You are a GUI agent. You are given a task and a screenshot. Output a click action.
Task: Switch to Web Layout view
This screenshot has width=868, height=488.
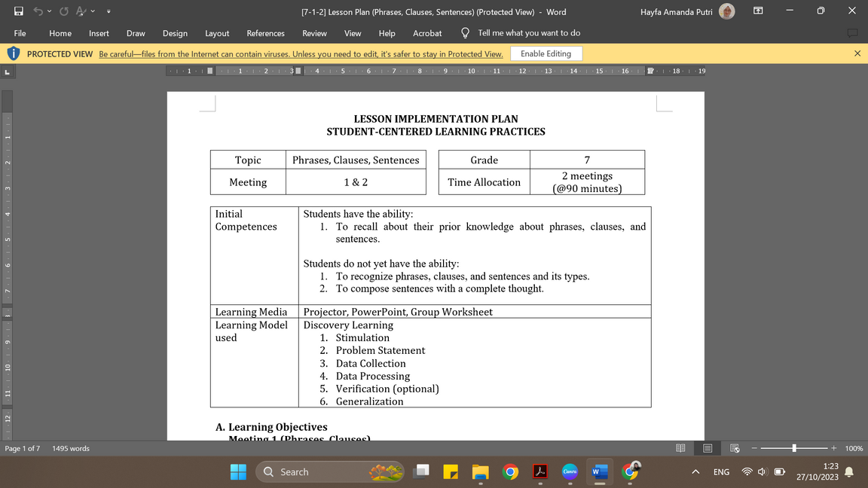(x=735, y=448)
